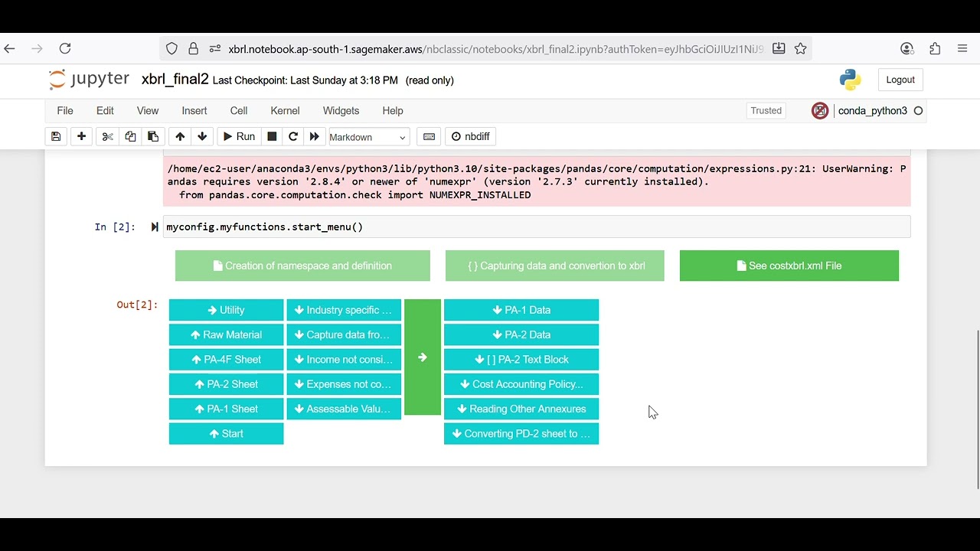
Task: Open the View menu
Action: [148, 111]
